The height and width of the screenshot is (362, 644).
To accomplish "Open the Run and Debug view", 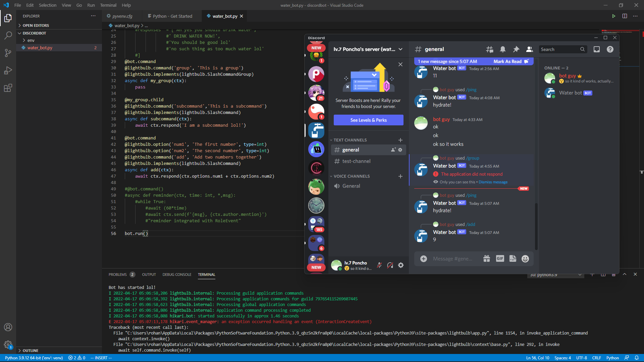I will (8, 70).
